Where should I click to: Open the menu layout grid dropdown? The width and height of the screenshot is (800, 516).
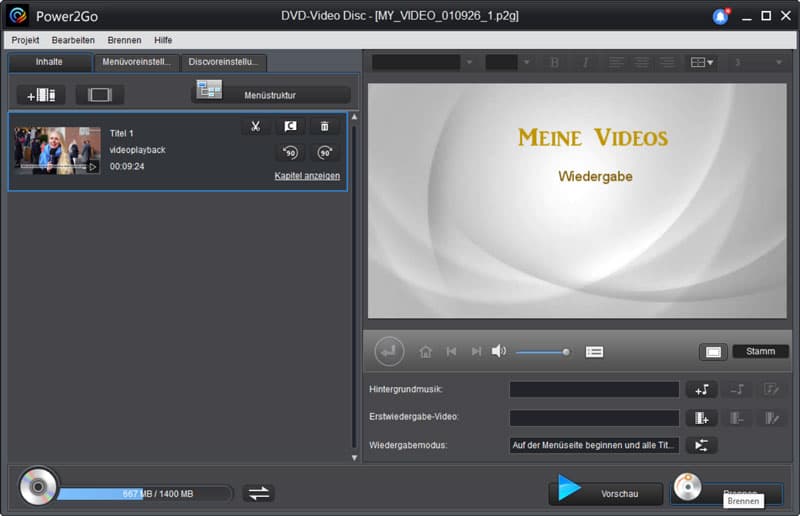702,62
